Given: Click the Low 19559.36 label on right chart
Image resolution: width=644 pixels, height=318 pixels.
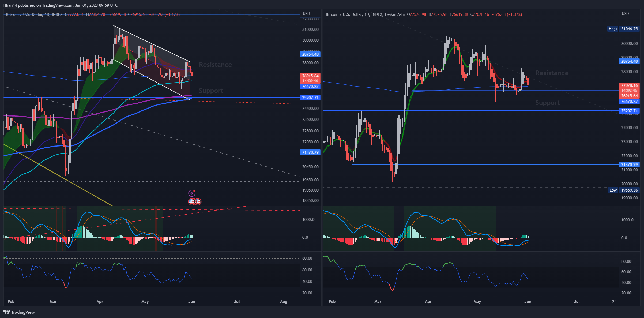Looking at the screenshot, I should pos(624,190).
